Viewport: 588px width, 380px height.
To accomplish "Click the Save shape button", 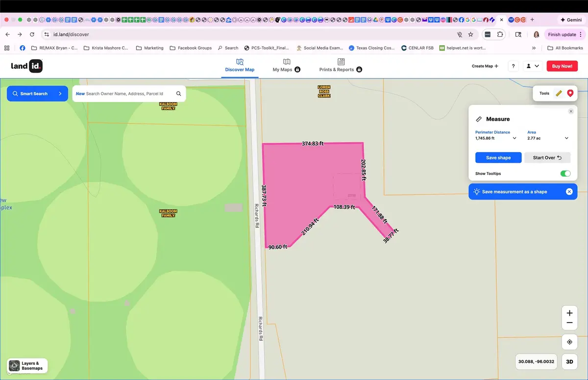I will pos(498,157).
